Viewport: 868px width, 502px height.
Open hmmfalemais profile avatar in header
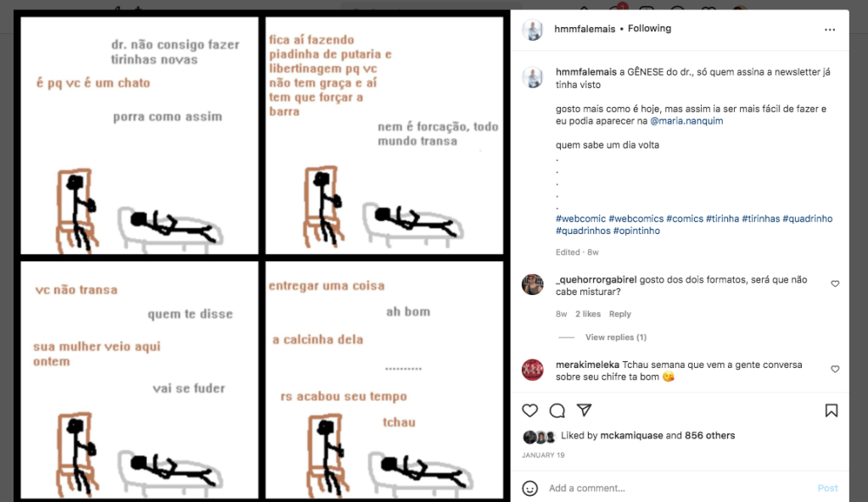533,30
